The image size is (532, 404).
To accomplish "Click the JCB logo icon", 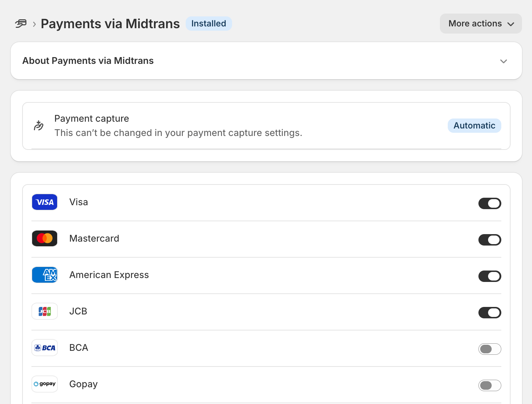I will click(x=45, y=311).
